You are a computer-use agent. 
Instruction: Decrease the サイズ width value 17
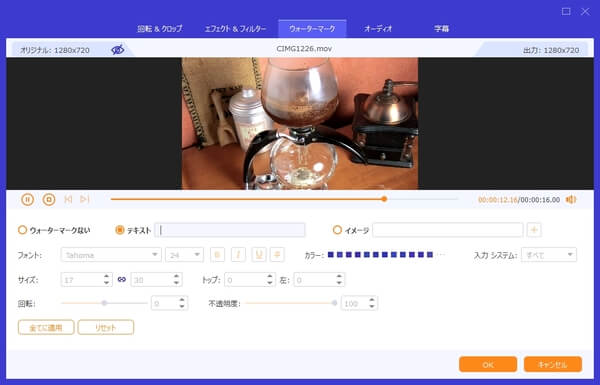107,283
